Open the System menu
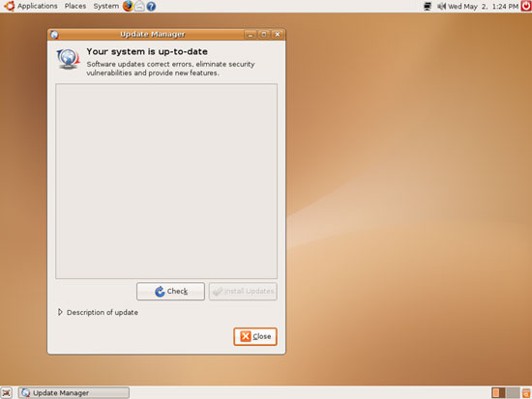 click(105, 6)
